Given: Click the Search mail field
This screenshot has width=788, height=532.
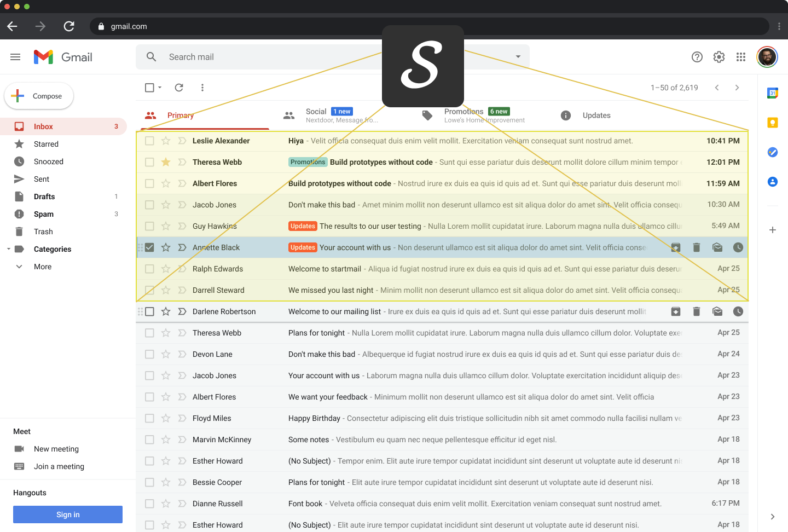Looking at the screenshot, I should tap(333, 57).
